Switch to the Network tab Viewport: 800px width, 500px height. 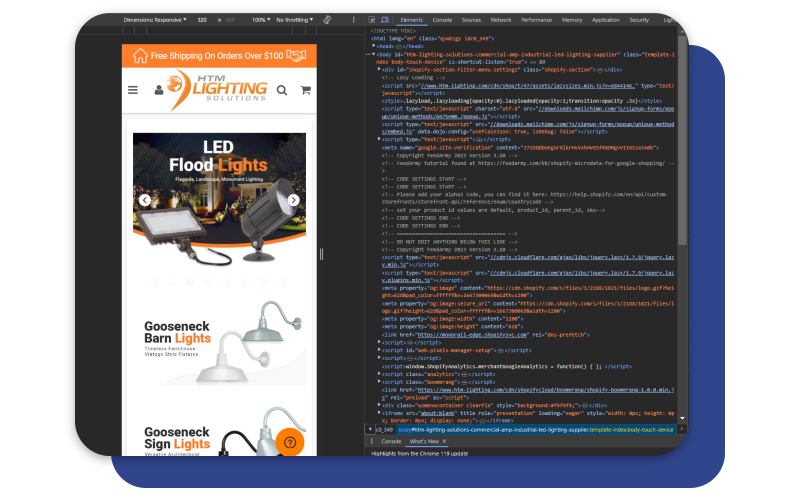(501, 20)
